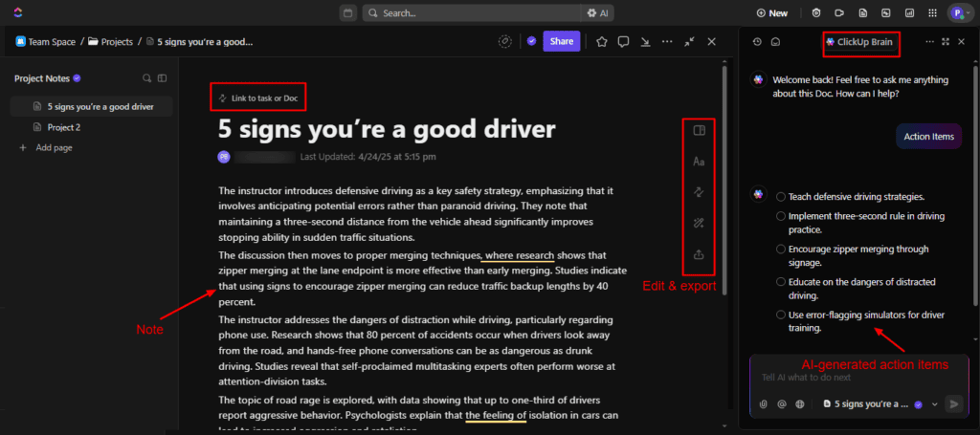Select the ClickUp Brain tab

tap(858, 42)
